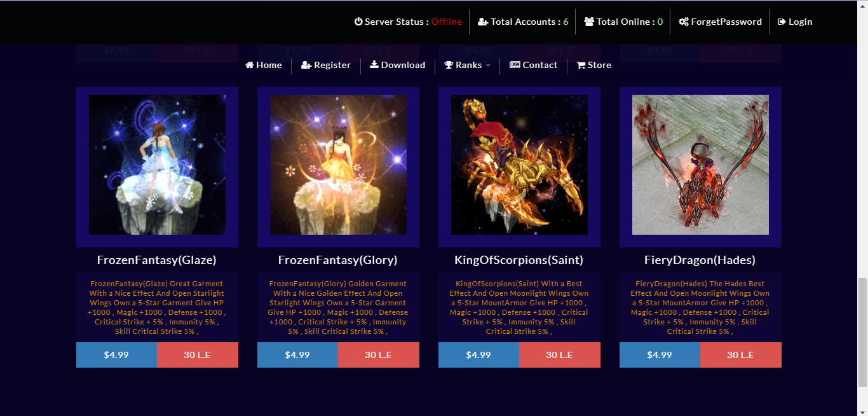Click the Ranks trophy icon
Image resolution: width=868 pixels, height=416 pixels.
[449, 65]
